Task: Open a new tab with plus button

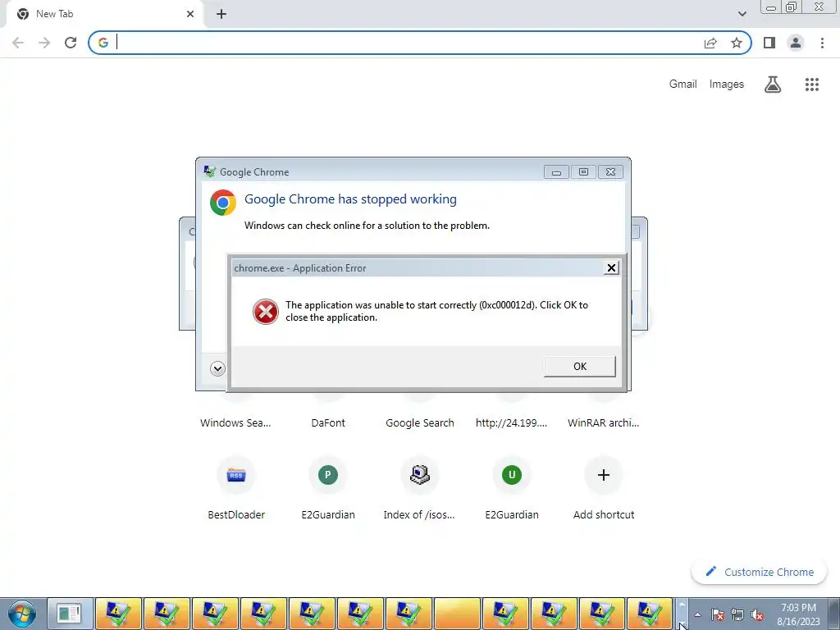Action: (x=221, y=14)
